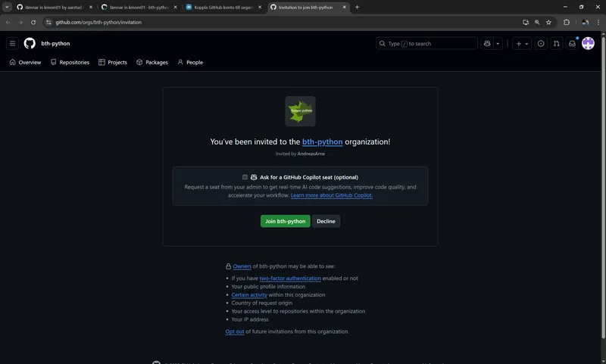This screenshot has height=364, width=606.
Task: Expand the plus Create new dropdown
Action: click(523, 44)
